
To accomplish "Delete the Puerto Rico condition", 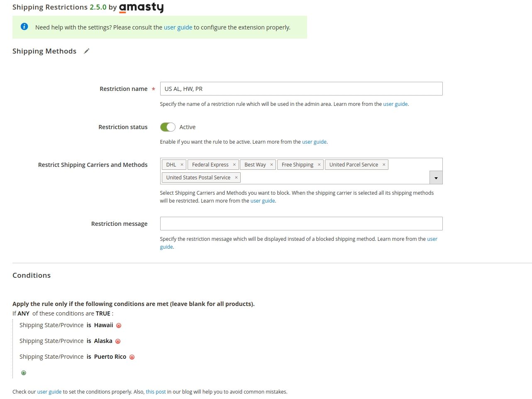I will (x=132, y=357).
